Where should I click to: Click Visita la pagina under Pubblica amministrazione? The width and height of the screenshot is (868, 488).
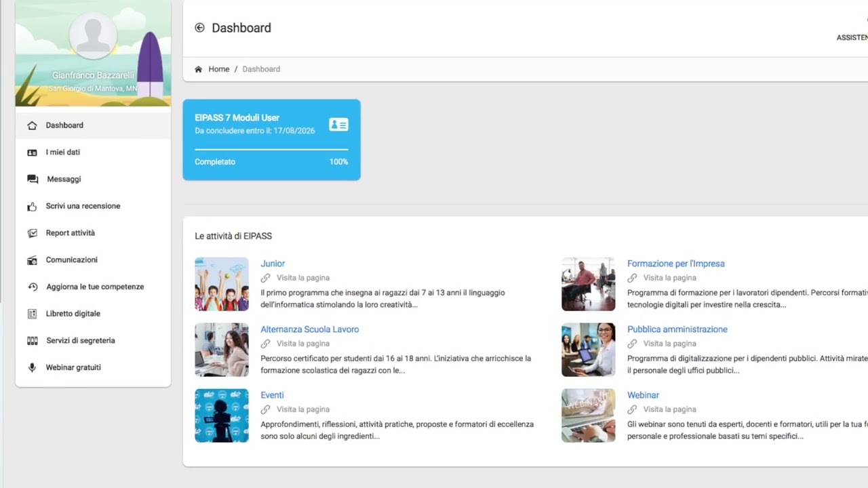click(x=670, y=344)
